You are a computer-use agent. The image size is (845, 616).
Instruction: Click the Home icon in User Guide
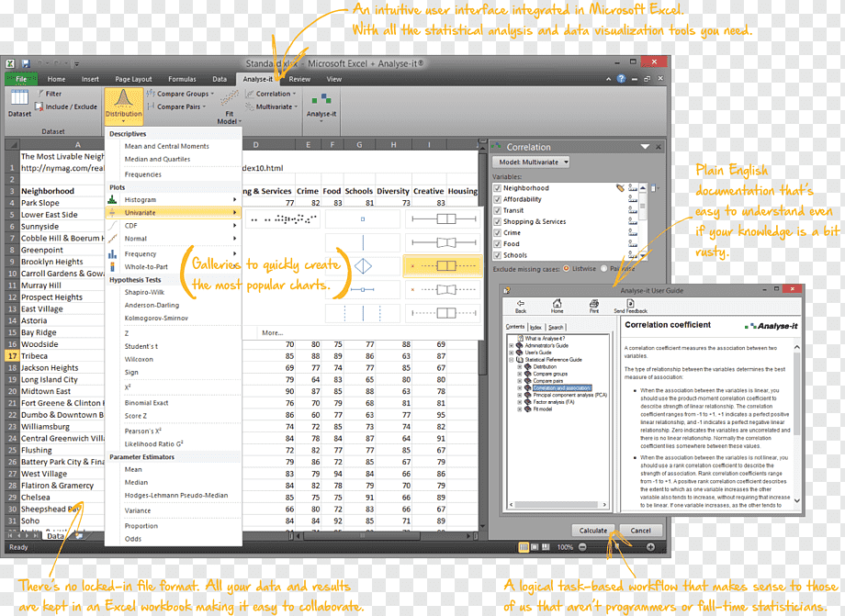click(557, 304)
